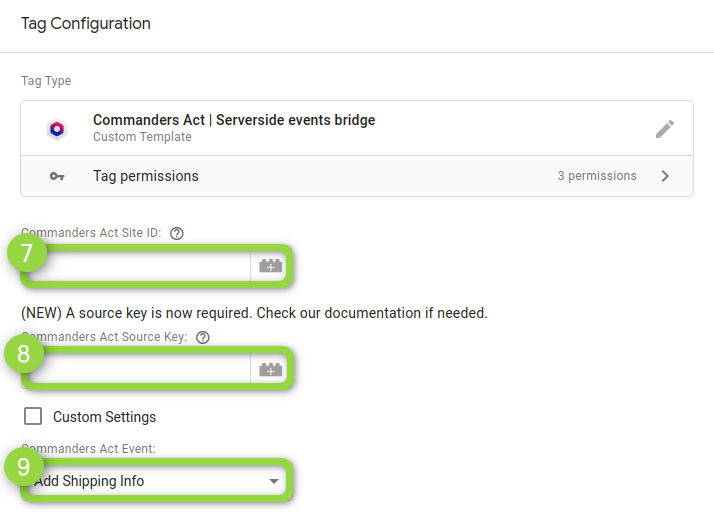This screenshot has width=714, height=513.
Task: Click the Tag permissions label
Action: coord(146,176)
